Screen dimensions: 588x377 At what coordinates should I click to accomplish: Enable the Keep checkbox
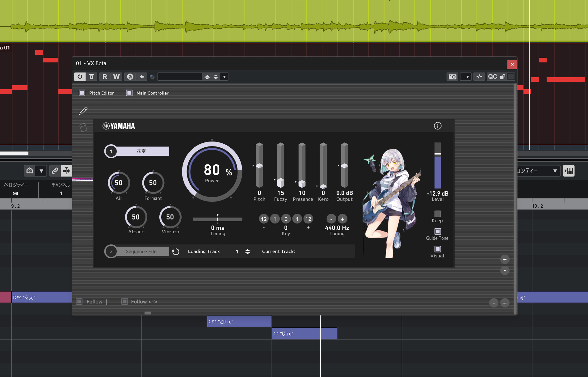click(x=438, y=214)
